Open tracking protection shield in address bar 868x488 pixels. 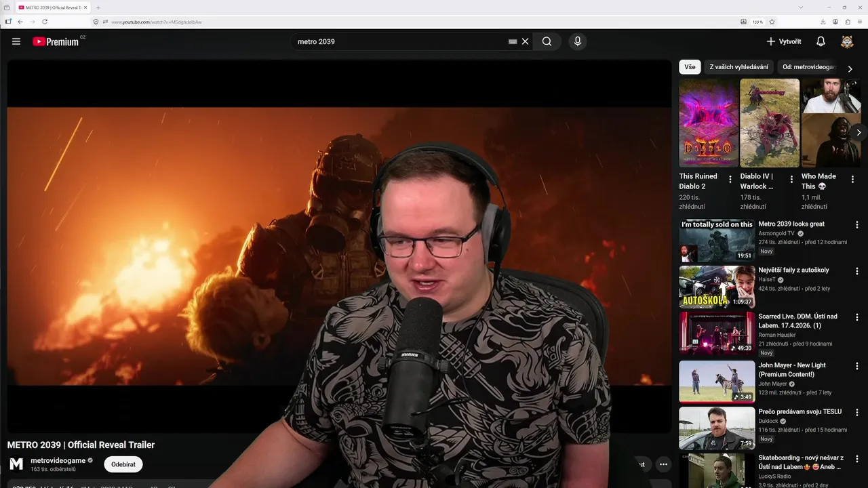96,22
